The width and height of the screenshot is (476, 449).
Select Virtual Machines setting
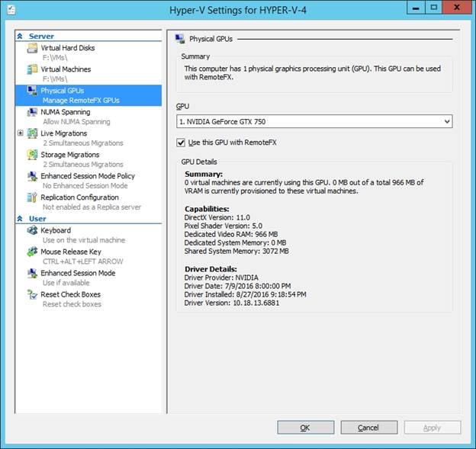tap(66, 69)
